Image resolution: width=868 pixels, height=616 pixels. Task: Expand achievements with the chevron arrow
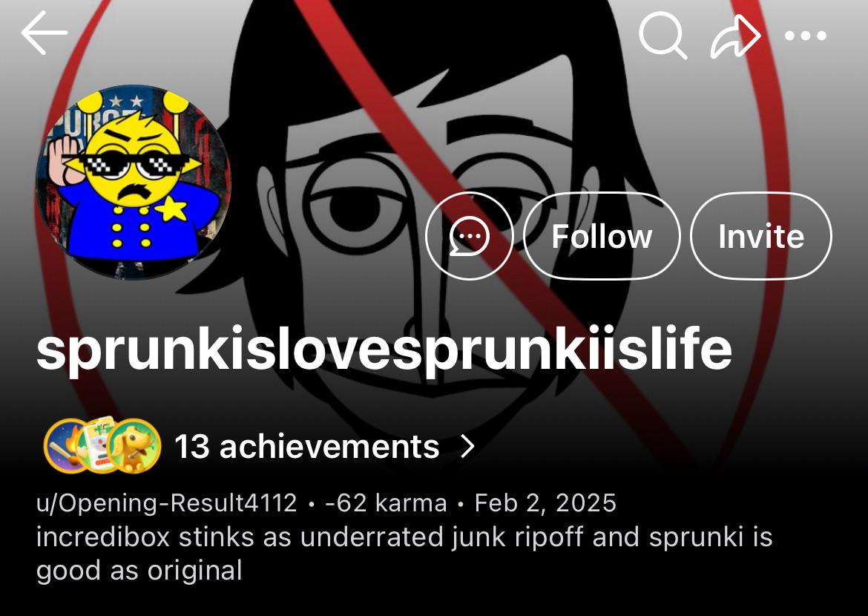pos(468,446)
